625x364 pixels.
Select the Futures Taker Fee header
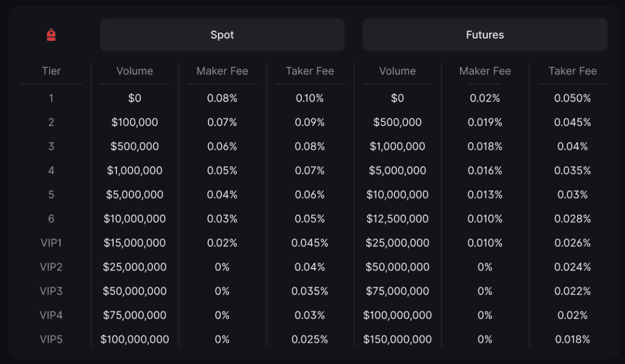[x=573, y=71]
